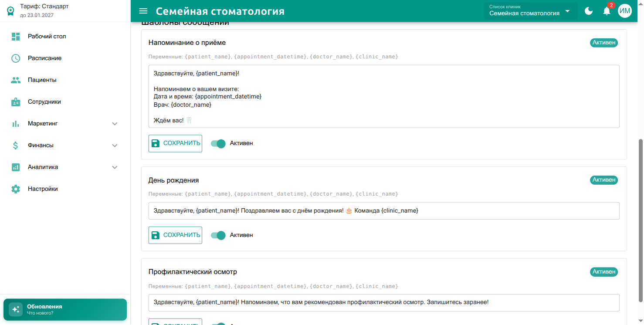This screenshot has width=644, height=325.
Task: Click the Настройки gear icon
Action: [16, 189]
